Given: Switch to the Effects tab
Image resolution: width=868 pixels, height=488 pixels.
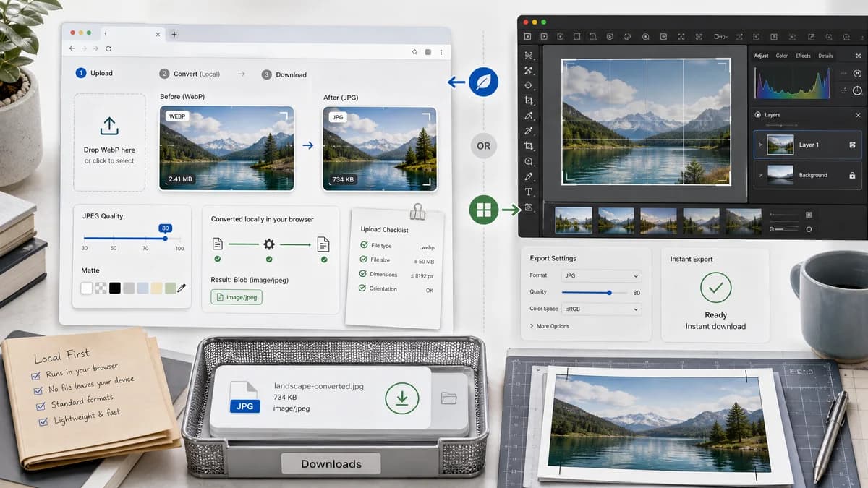Looking at the screenshot, I should point(803,56).
